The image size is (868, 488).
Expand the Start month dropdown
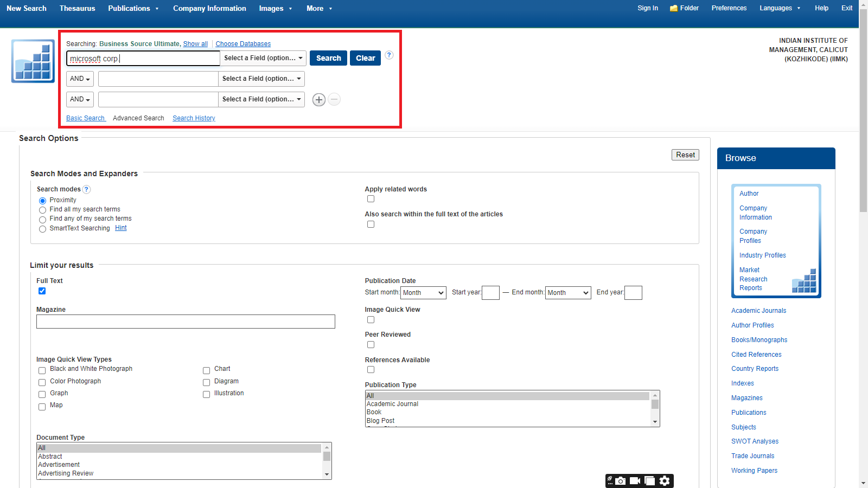coord(423,293)
